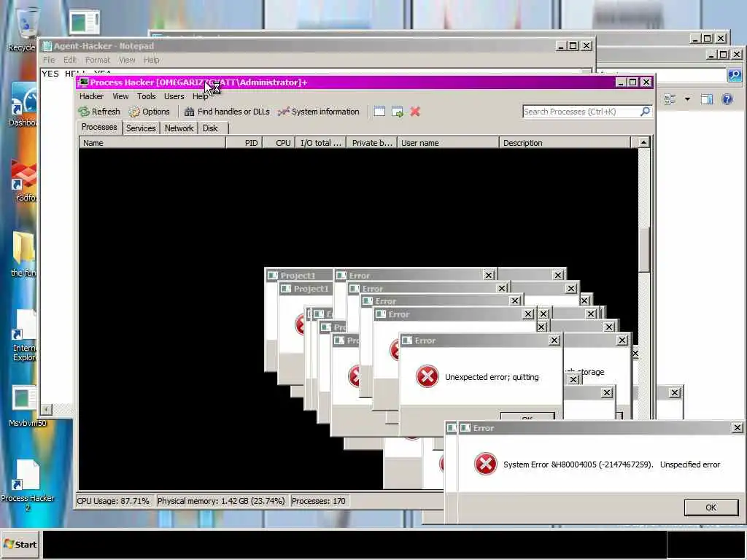Click the desktop file icon beside Recycle Bin
Screen dimensions: 747x560
pos(84,22)
